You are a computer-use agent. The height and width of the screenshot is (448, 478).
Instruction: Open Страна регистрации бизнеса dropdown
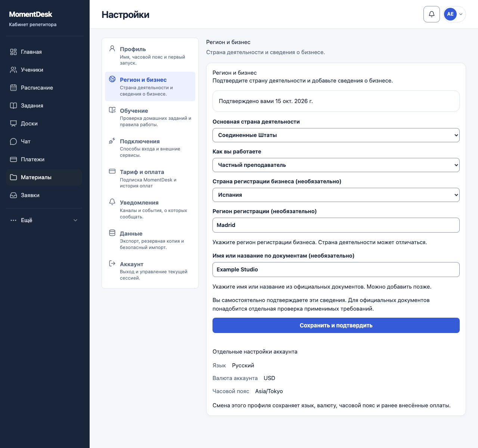point(336,195)
